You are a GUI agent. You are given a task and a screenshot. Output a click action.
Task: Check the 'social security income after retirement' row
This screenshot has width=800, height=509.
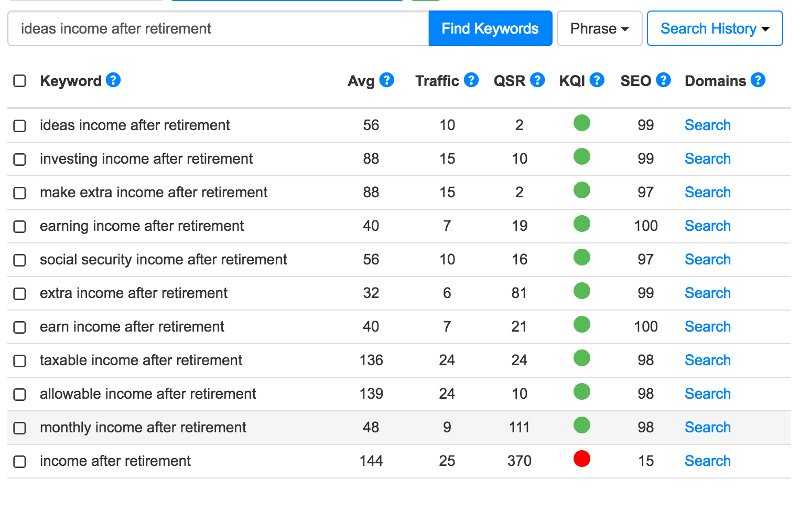19,260
